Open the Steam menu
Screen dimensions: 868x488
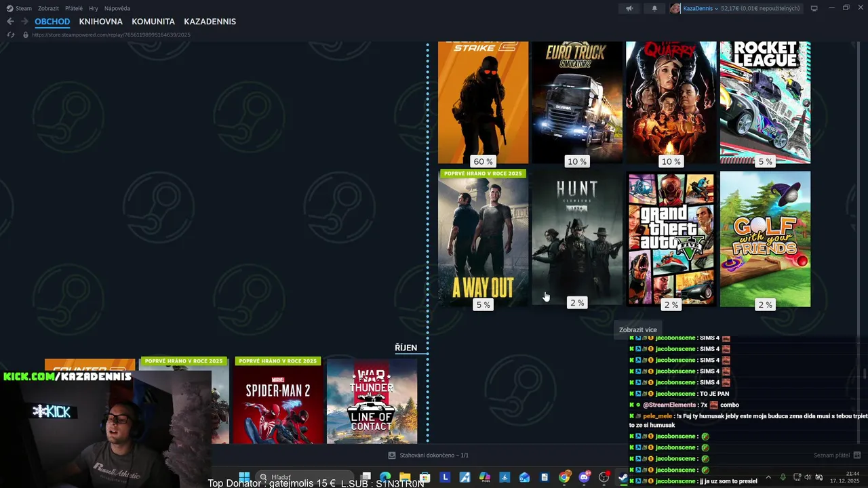click(24, 8)
